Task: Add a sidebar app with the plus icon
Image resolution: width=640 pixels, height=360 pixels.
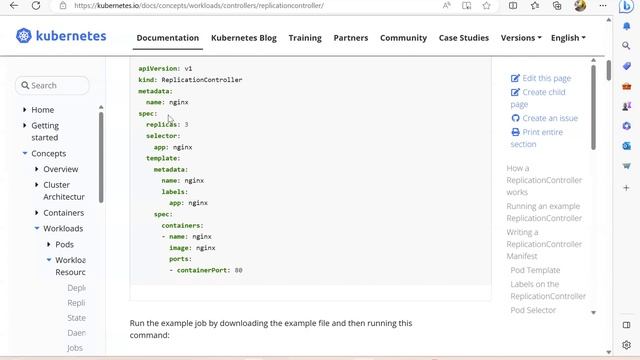Action: point(627,188)
